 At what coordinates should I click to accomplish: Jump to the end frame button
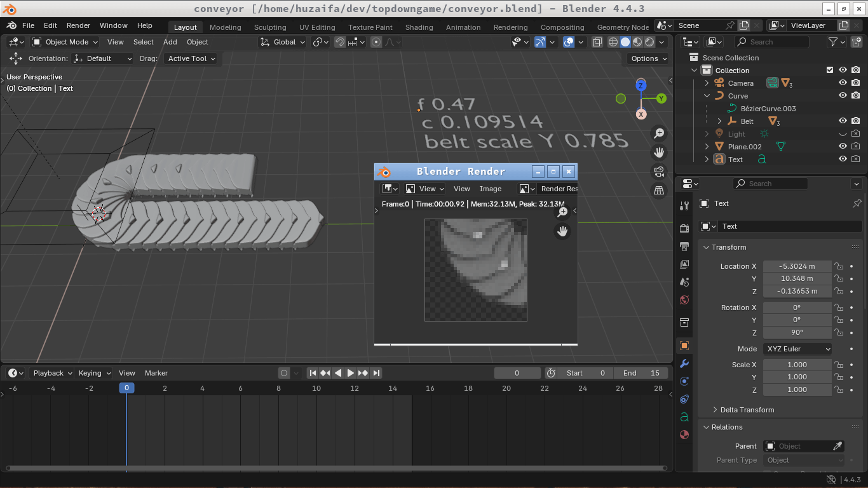(376, 373)
